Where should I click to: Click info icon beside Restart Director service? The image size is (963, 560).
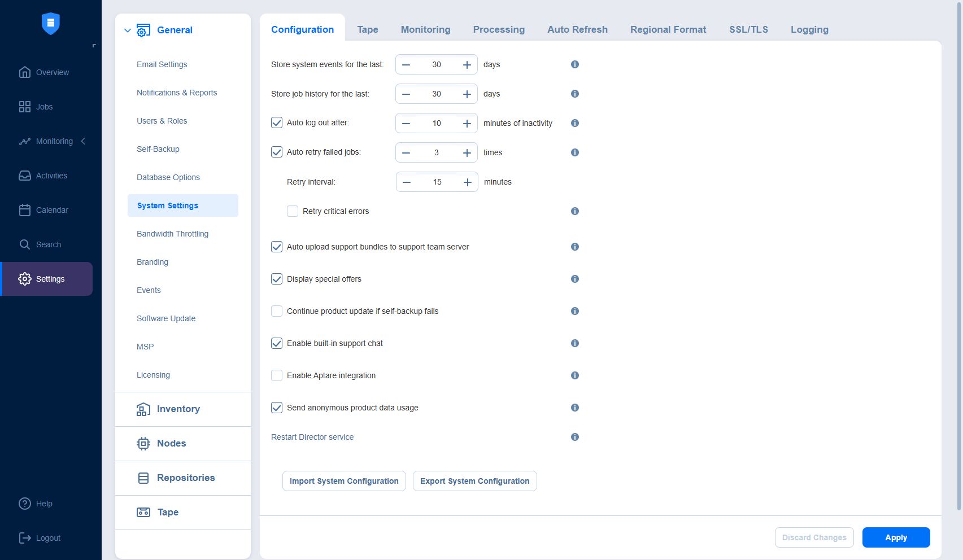pyautogui.click(x=574, y=437)
